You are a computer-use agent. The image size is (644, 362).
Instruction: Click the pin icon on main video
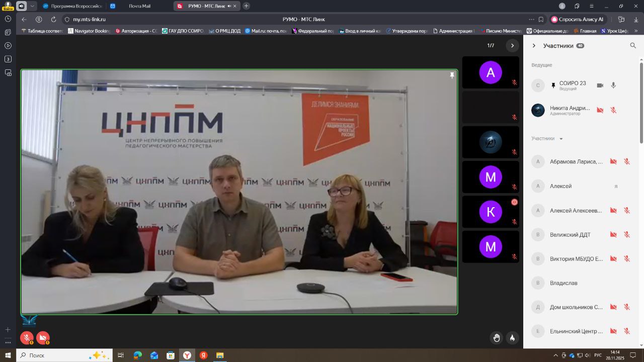tap(452, 75)
